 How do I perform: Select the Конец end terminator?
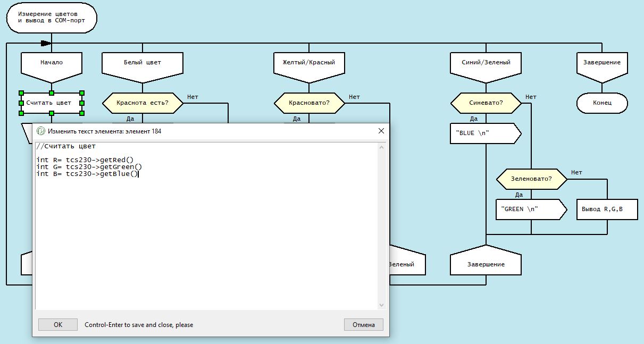click(x=603, y=103)
